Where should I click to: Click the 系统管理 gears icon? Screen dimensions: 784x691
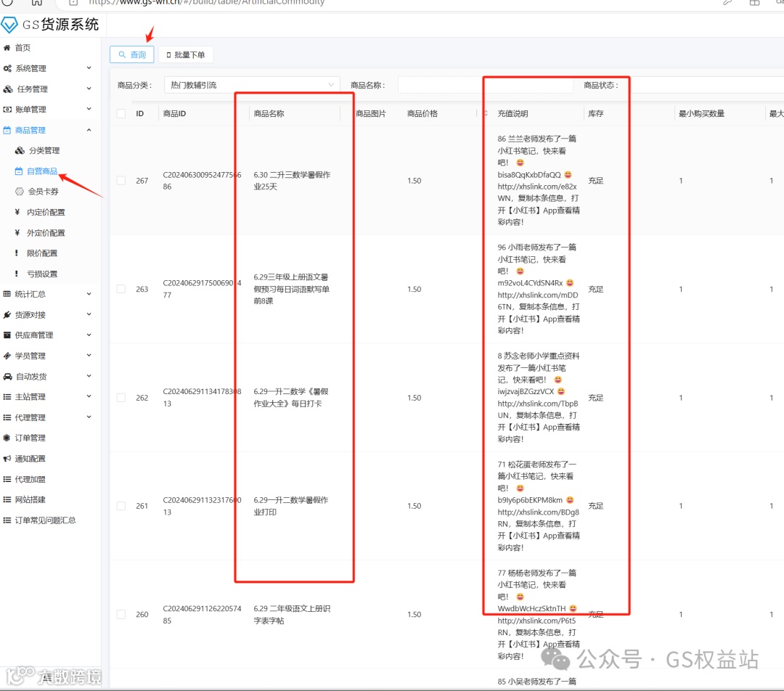pos(7,68)
